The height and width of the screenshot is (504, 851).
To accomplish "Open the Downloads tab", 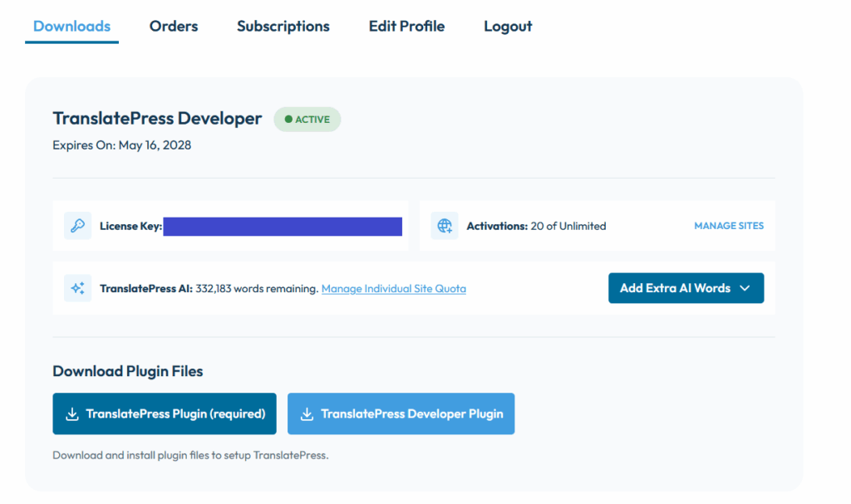I will pos(71,26).
